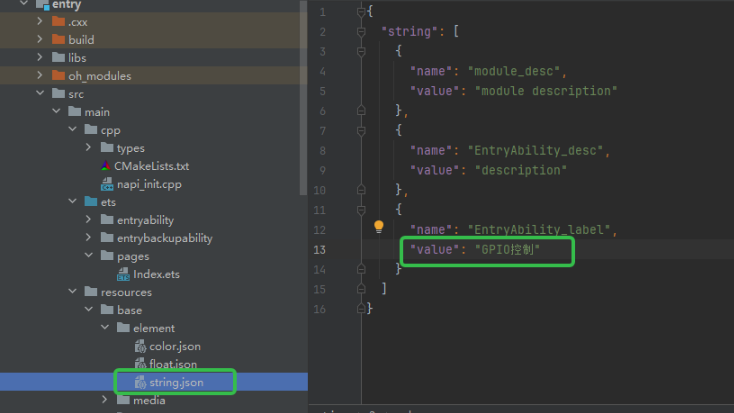The image size is (734, 413).
Task: Click the color.json file icon
Action: [x=141, y=346]
